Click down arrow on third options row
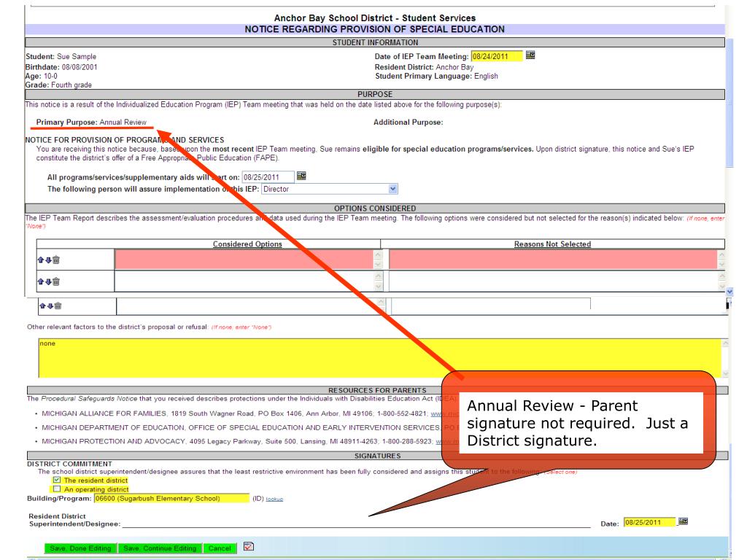747x560 pixels. pos(50,306)
